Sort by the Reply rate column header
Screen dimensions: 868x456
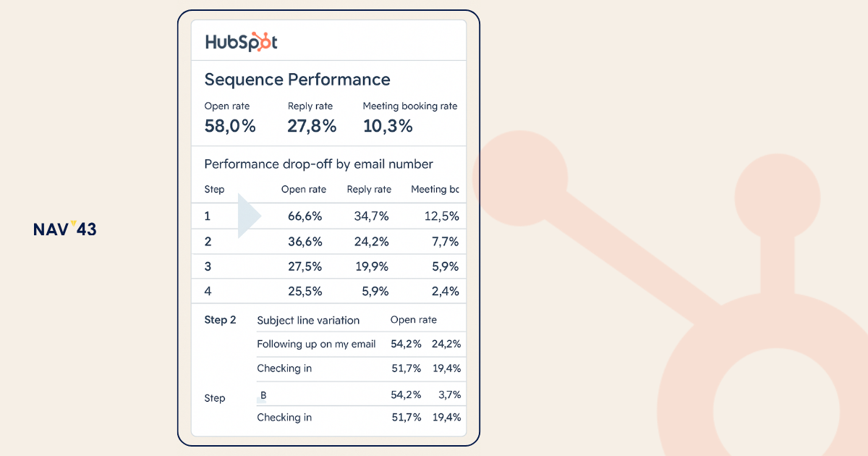pos(369,190)
